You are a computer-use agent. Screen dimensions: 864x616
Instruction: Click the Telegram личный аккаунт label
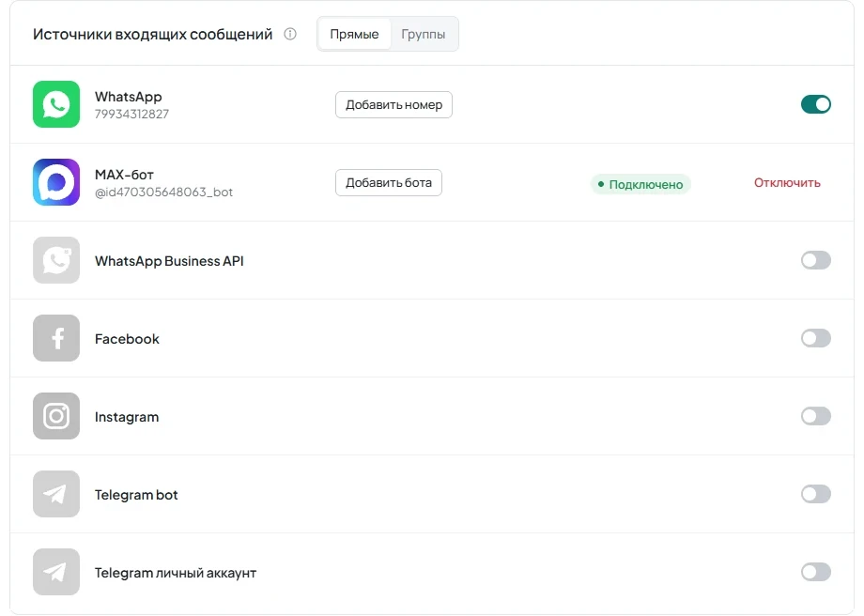click(x=176, y=573)
